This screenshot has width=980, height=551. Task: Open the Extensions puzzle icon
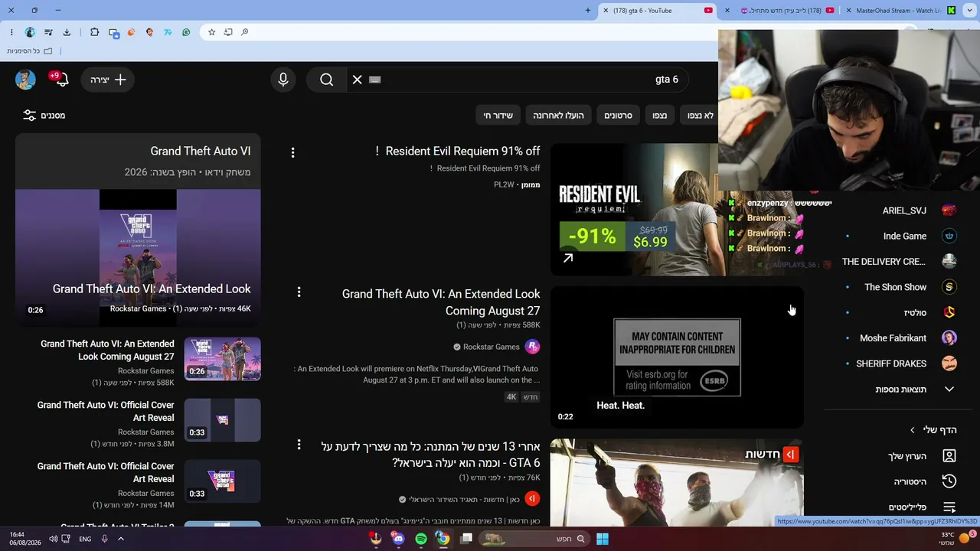[x=94, y=32]
